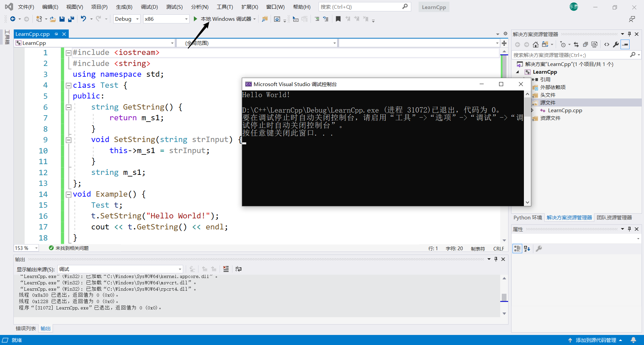This screenshot has height=345, width=644.
Task: Click the debug console vertical scrollbar thumb
Action: [x=527, y=107]
